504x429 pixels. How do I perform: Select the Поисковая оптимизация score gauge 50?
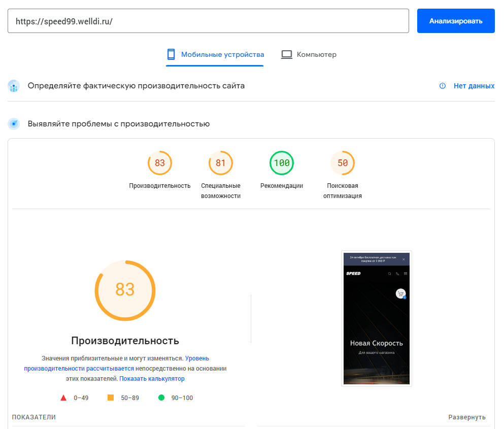coord(343,163)
